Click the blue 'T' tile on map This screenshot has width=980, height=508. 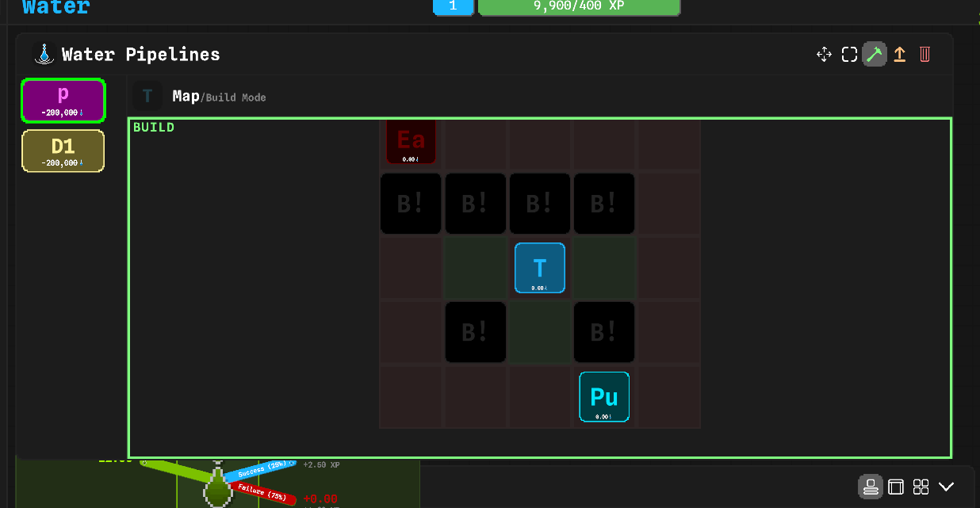tap(539, 268)
